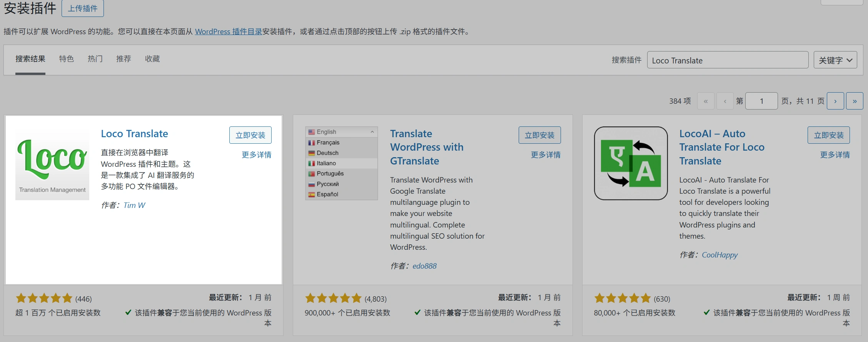Click the star rating of Loco Translate

point(44,298)
